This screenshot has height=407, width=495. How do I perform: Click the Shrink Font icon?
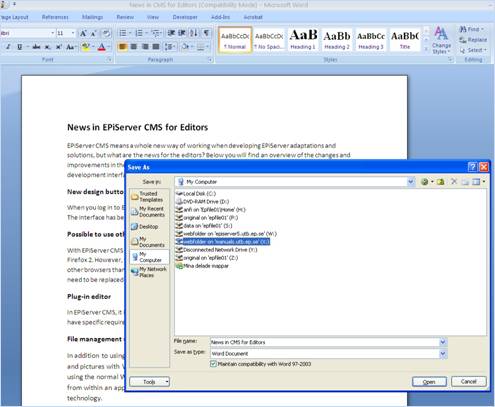tap(94, 33)
